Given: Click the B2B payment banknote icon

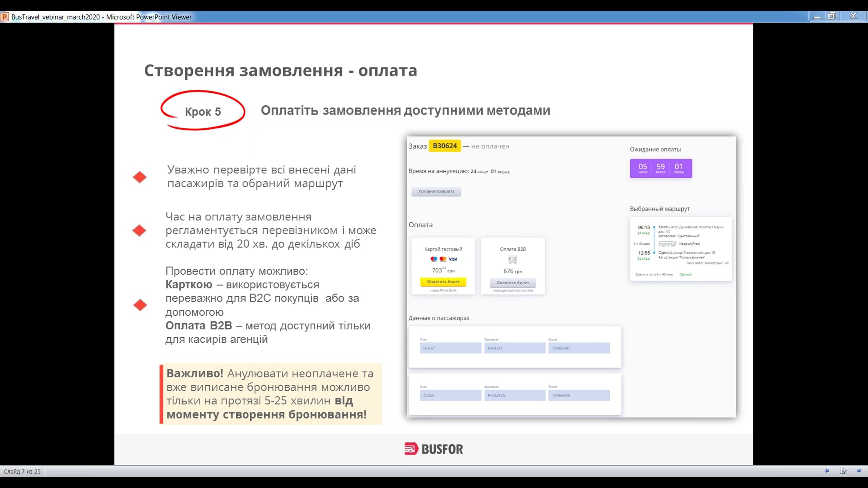Looking at the screenshot, I should (512, 259).
